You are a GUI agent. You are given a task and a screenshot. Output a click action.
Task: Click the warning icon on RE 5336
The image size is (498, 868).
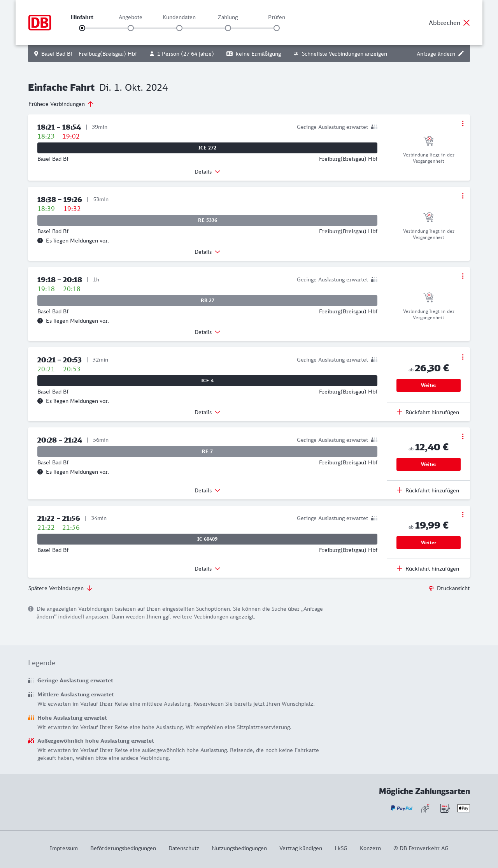coord(40,241)
